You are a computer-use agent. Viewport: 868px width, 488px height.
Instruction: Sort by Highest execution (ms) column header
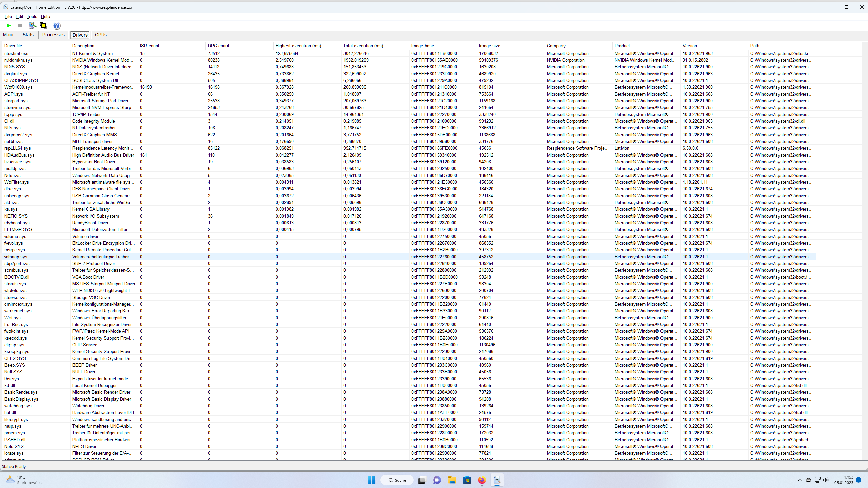[298, 46]
